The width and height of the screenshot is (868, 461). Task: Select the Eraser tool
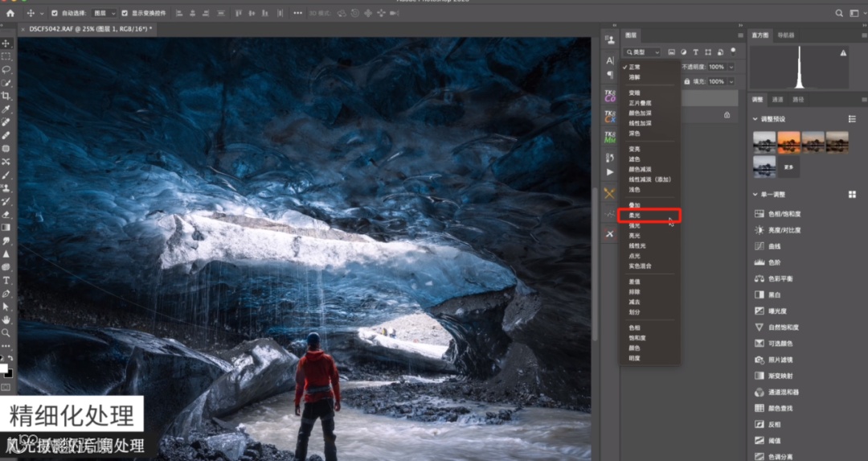(x=6, y=215)
